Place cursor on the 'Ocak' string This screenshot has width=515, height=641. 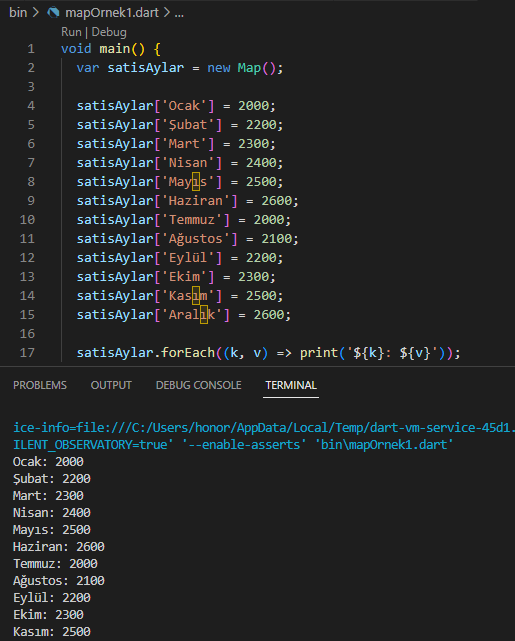coord(184,106)
